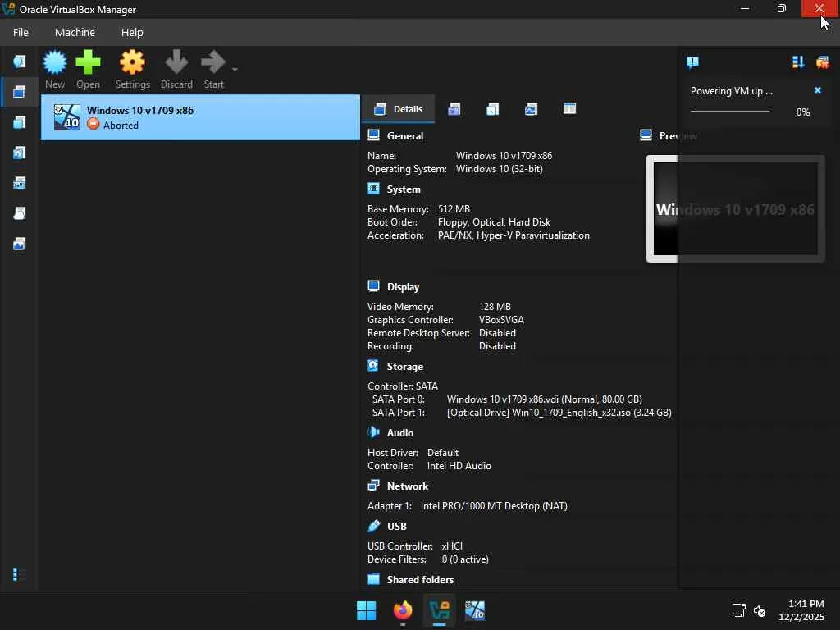Screen dimensions: 840x630
Task: Click the Discard saved state arrow icon
Action: pos(176,69)
